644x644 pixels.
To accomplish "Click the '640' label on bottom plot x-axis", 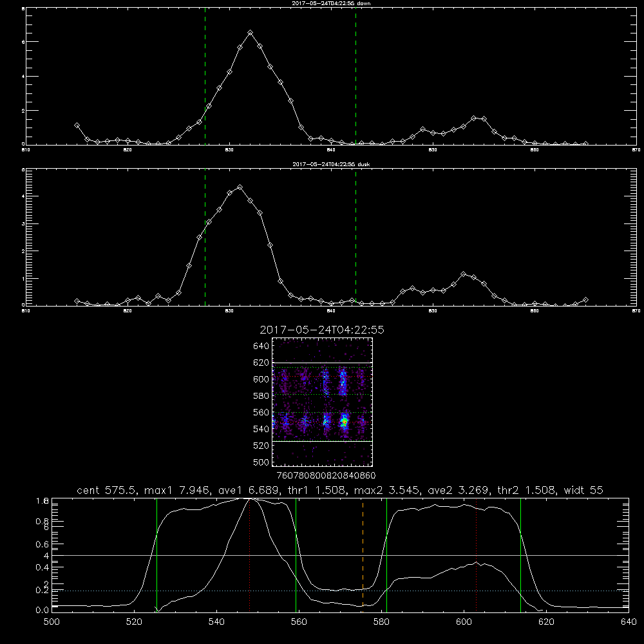I will (x=629, y=622).
